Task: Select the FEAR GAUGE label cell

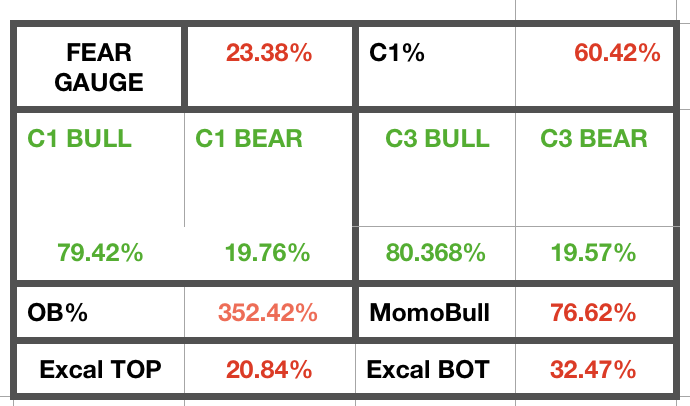Action: 99,66
